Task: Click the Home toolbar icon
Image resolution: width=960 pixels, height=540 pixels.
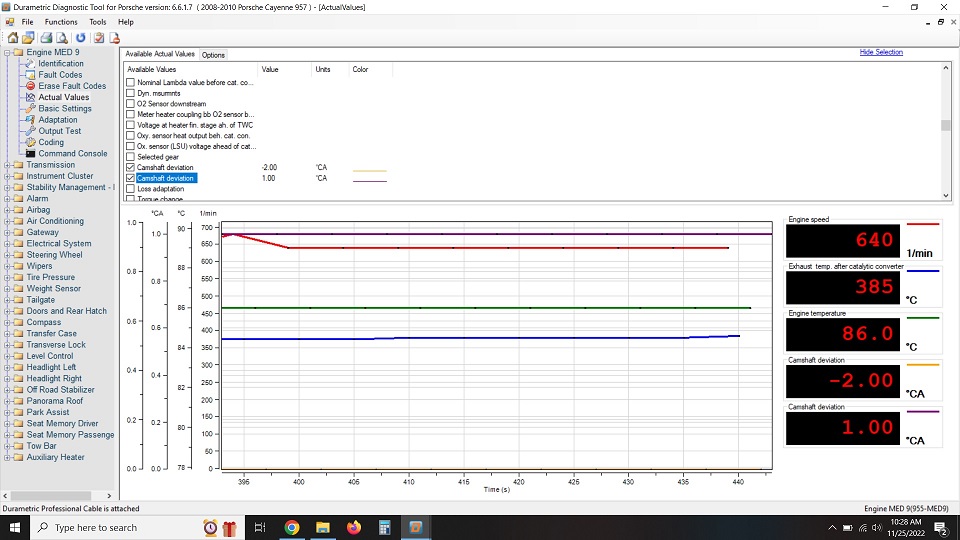Action: click(12, 38)
